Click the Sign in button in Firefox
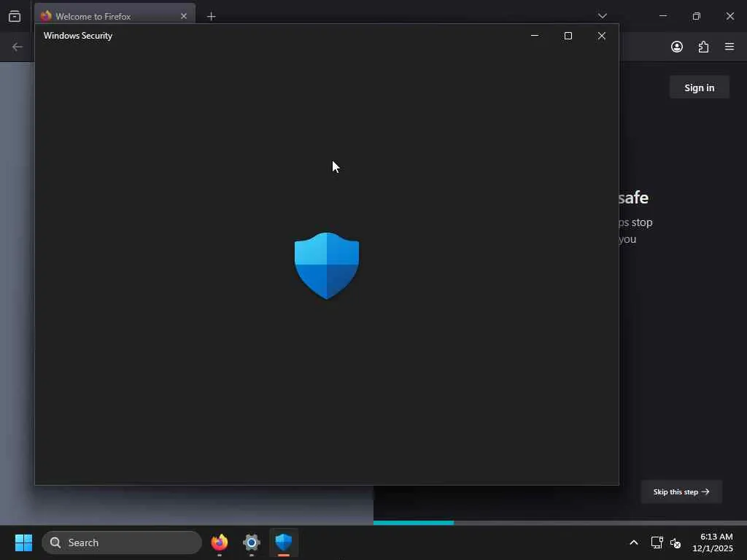The image size is (747, 560). coord(699,87)
